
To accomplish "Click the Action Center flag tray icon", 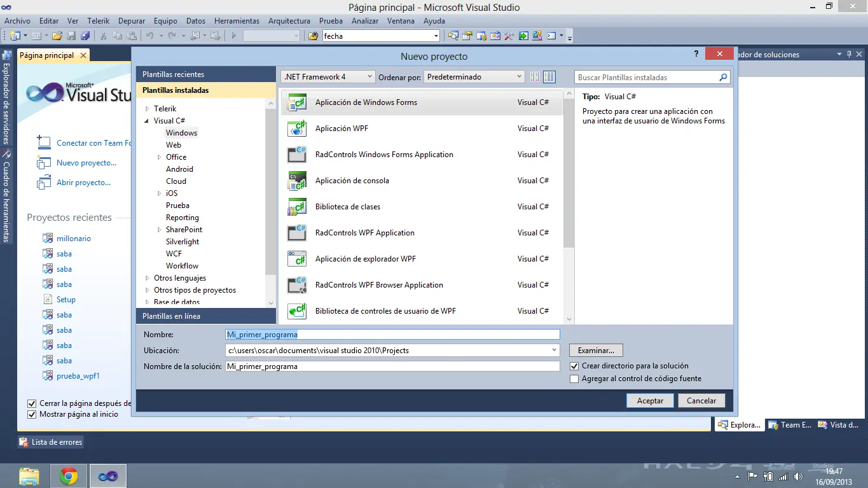I will point(753,477).
